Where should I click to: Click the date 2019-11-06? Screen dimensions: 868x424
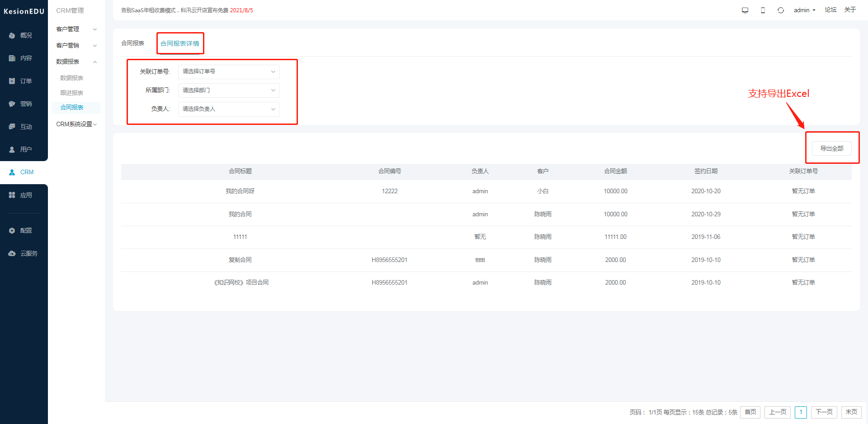(x=706, y=237)
